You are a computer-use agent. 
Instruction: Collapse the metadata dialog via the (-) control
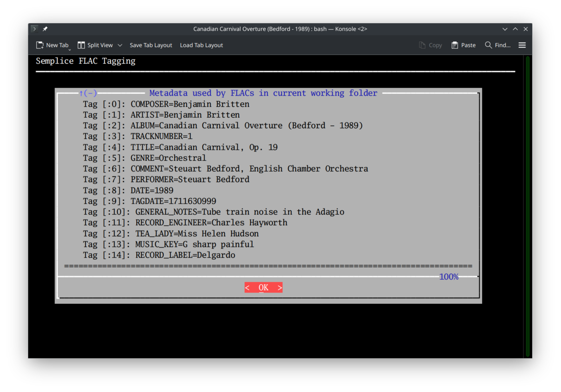[88, 93]
